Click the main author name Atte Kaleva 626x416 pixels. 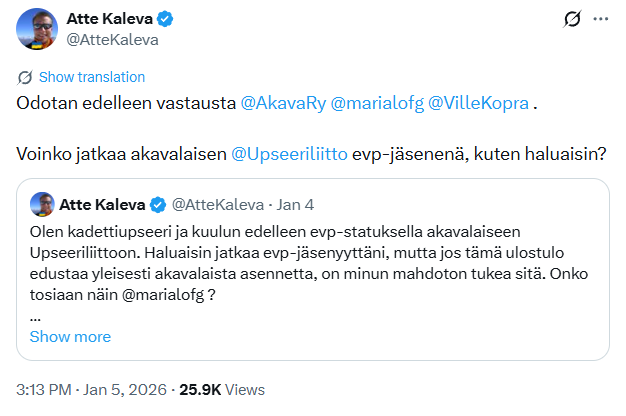point(110,19)
